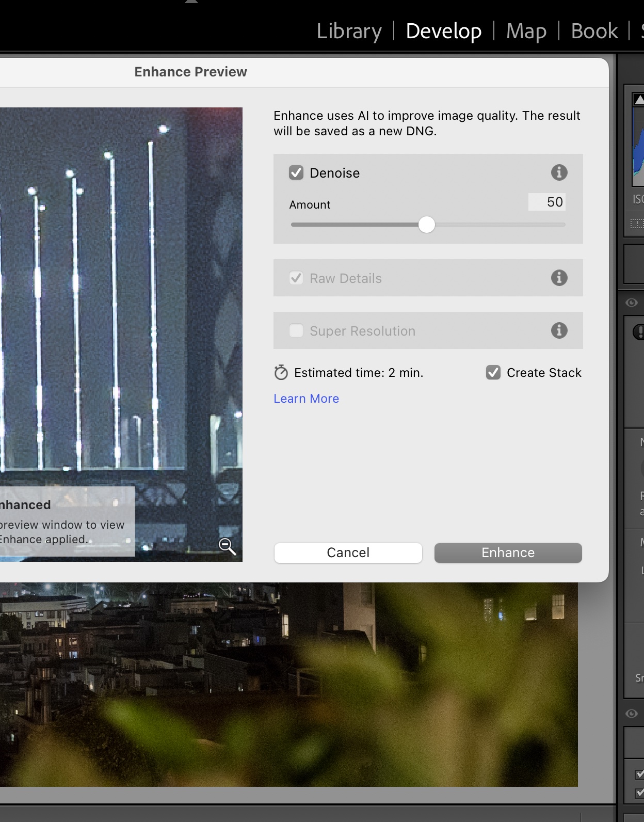This screenshot has height=822, width=644.
Task: Enable the Super Resolution checkbox
Action: 296,330
